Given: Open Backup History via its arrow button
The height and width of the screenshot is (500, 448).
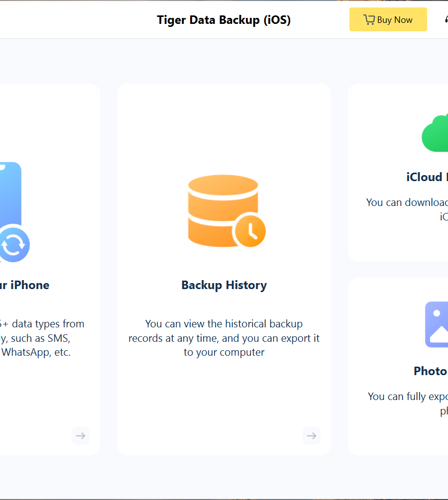Looking at the screenshot, I should click(311, 436).
